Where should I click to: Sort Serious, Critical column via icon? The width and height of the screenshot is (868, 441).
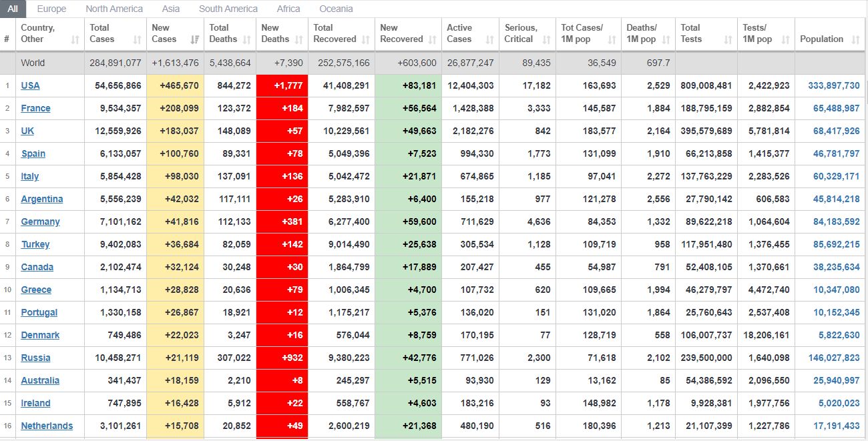(546, 40)
